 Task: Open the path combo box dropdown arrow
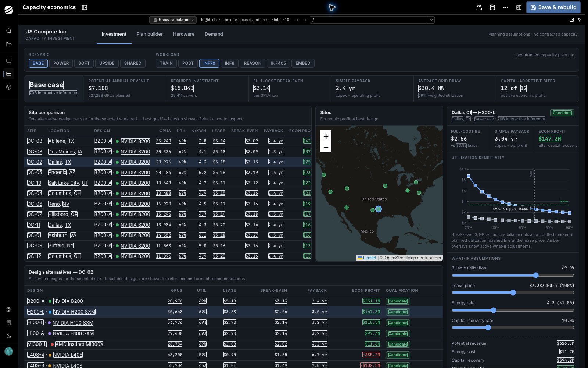pos(431,20)
